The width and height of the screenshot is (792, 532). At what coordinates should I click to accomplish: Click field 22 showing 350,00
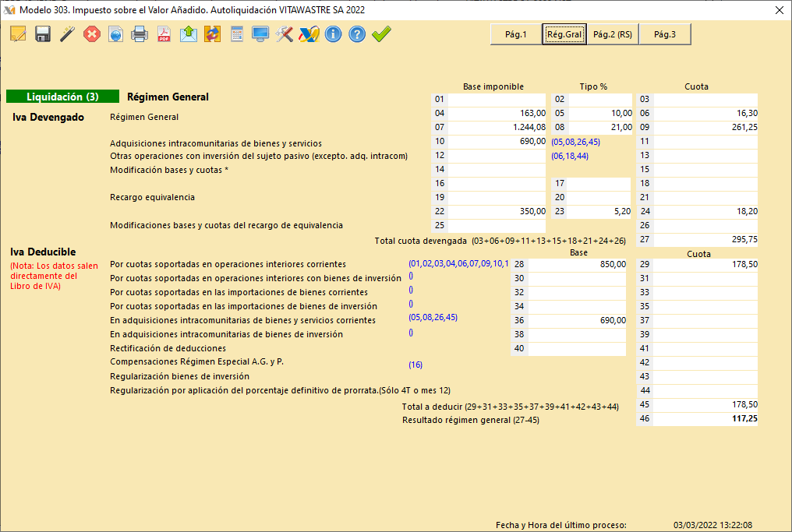pos(497,212)
